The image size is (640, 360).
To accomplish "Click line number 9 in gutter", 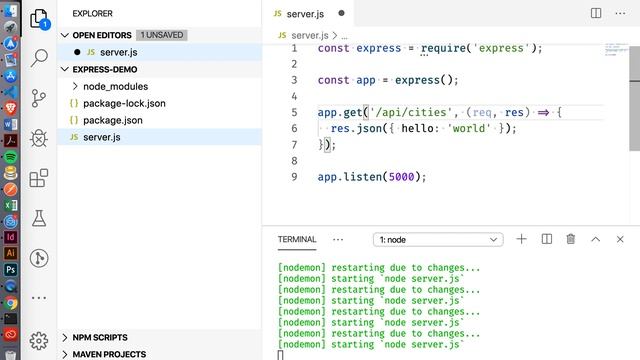I will [294, 177].
